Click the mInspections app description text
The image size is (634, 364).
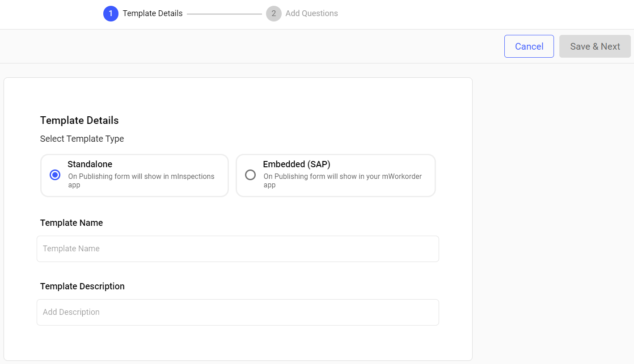141,181
